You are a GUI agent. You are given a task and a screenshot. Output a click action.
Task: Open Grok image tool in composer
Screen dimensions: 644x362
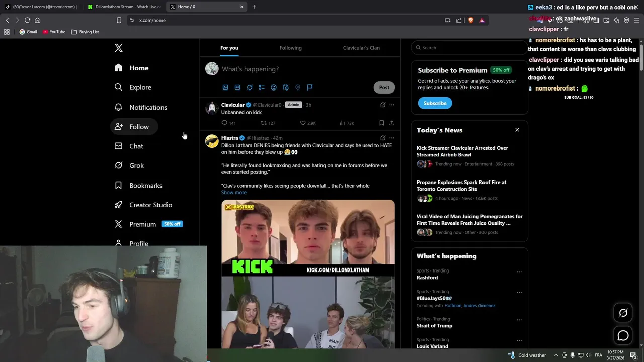click(250, 87)
